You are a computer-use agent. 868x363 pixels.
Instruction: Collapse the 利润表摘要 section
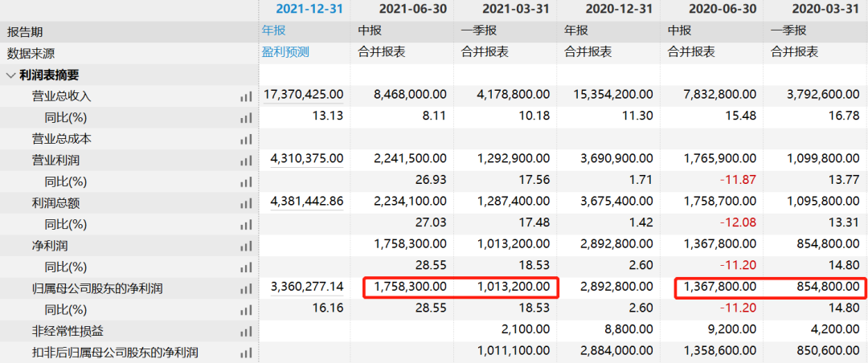(x=11, y=75)
